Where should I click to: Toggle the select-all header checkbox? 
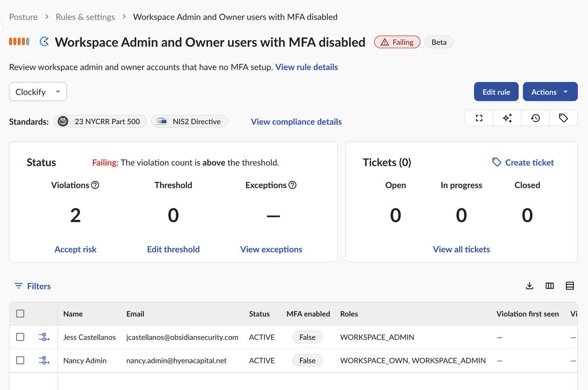pos(20,314)
